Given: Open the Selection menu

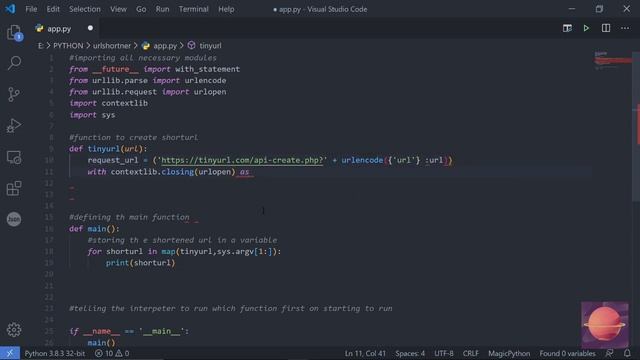Looking at the screenshot, I should 84,9.
